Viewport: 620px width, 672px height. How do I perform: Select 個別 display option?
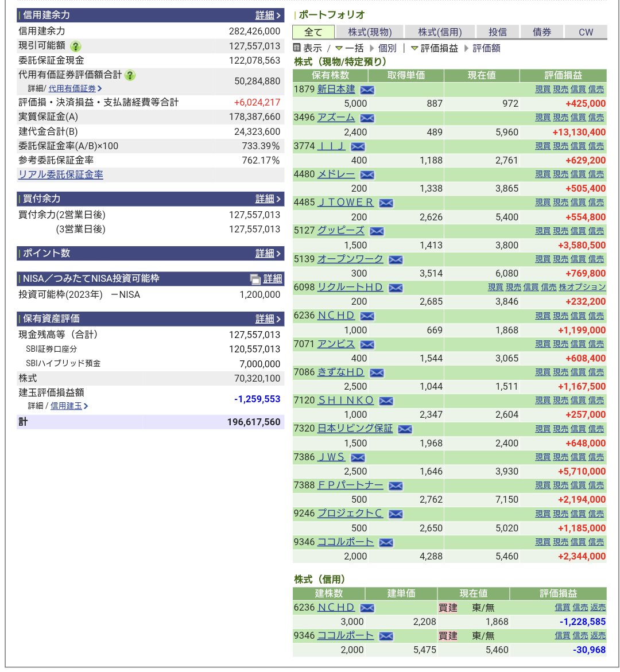pos(387,48)
